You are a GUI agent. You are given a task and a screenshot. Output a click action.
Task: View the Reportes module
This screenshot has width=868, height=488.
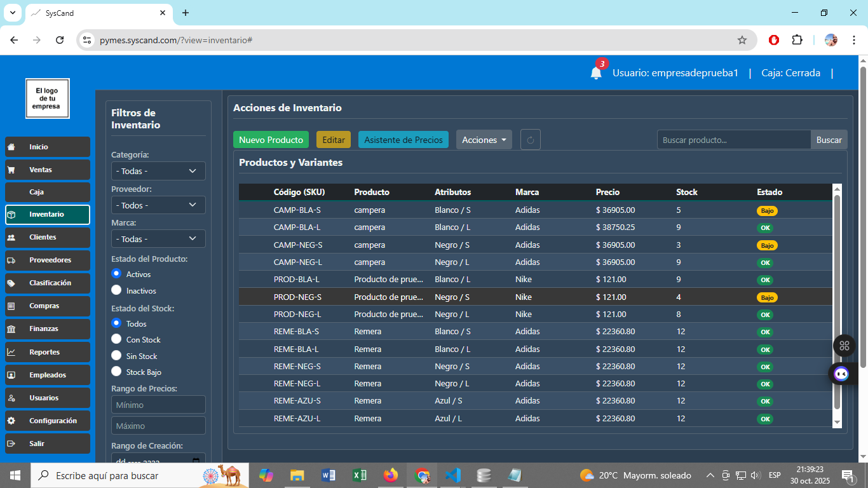[47, 352]
